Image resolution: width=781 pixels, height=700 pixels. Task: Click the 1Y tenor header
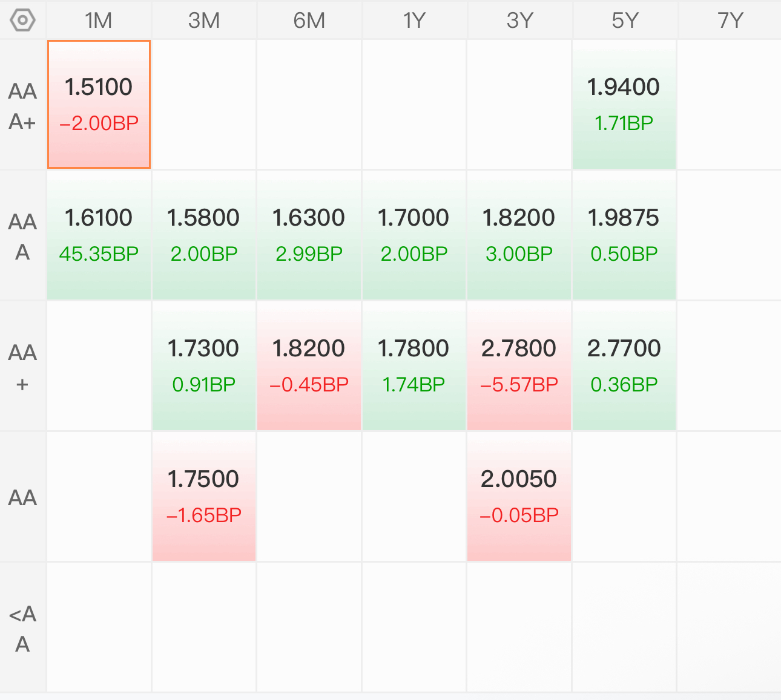point(414,21)
